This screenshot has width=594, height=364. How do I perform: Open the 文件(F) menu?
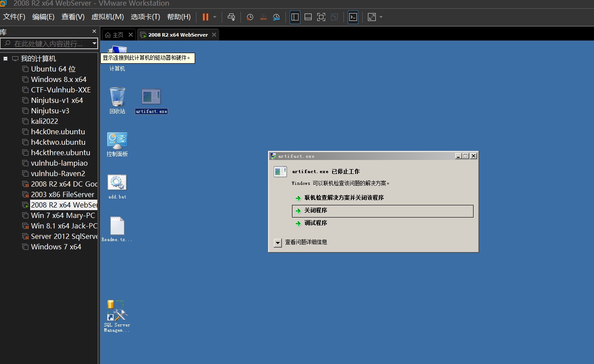click(14, 17)
